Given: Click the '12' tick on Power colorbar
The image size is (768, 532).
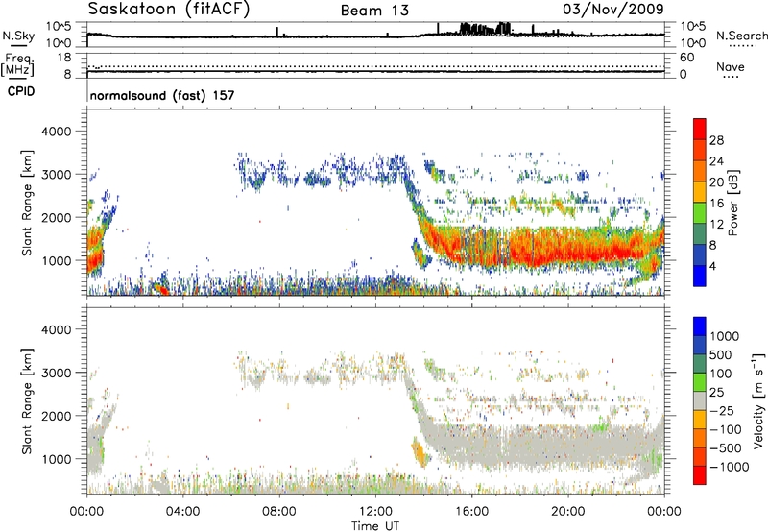Looking at the screenshot, I should tap(716, 225).
